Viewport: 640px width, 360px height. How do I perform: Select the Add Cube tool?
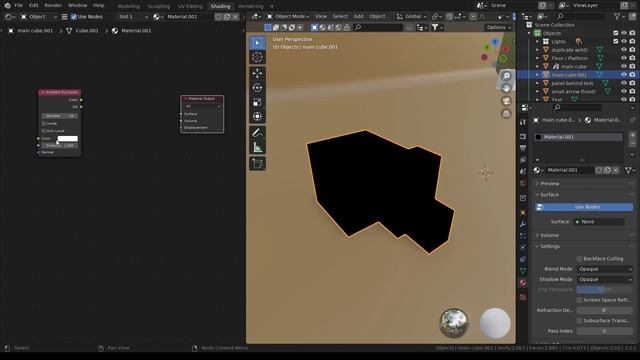(x=257, y=164)
